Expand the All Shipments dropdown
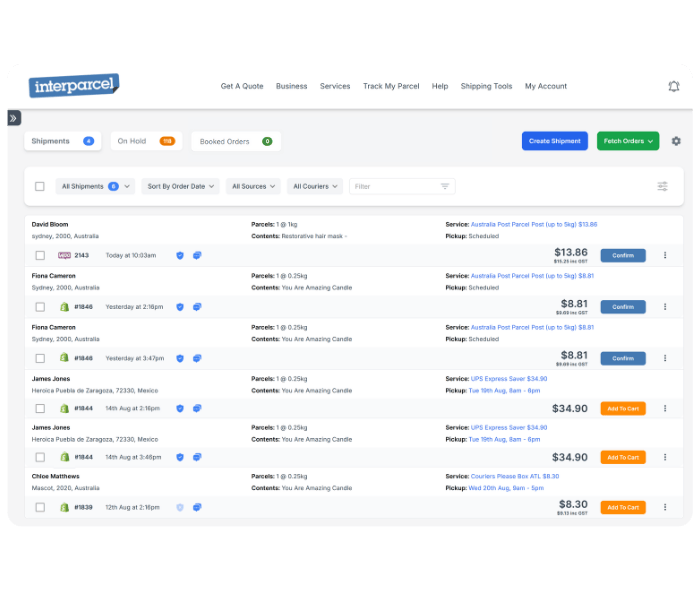This screenshot has height=600, width=700. 96,186
